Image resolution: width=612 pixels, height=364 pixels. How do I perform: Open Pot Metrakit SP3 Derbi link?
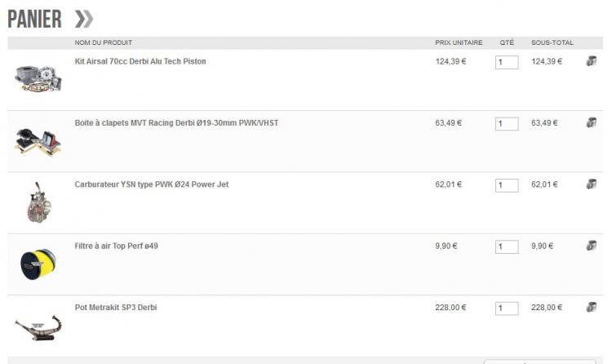116,308
